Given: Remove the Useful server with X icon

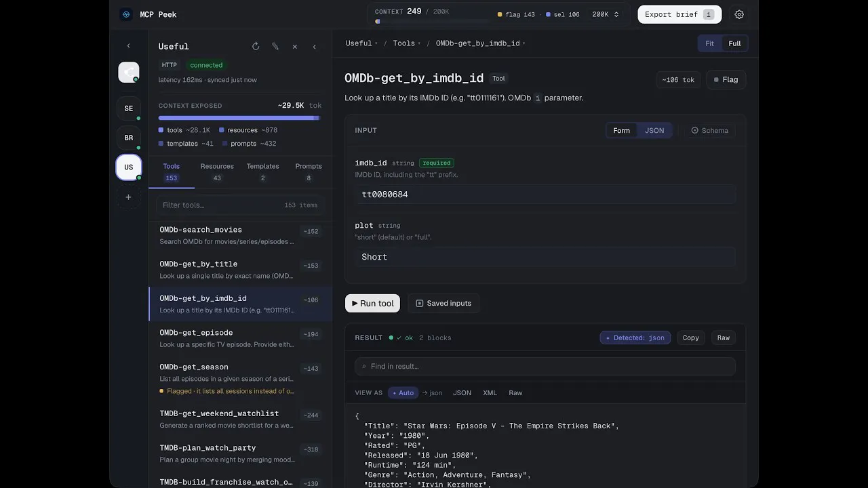Looking at the screenshot, I should click(295, 47).
